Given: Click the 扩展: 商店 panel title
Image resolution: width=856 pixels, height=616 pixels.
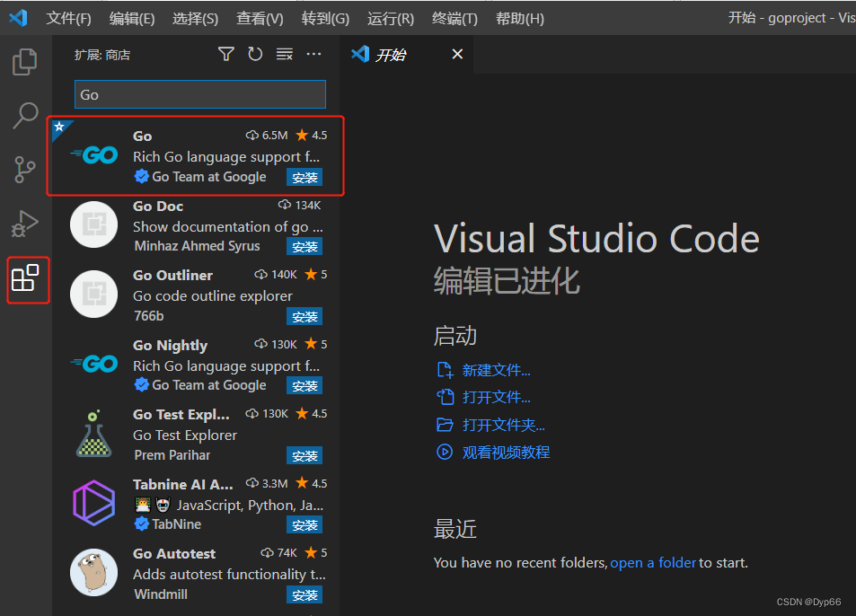Looking at the screenshot, I should click(x=102, y=55).
